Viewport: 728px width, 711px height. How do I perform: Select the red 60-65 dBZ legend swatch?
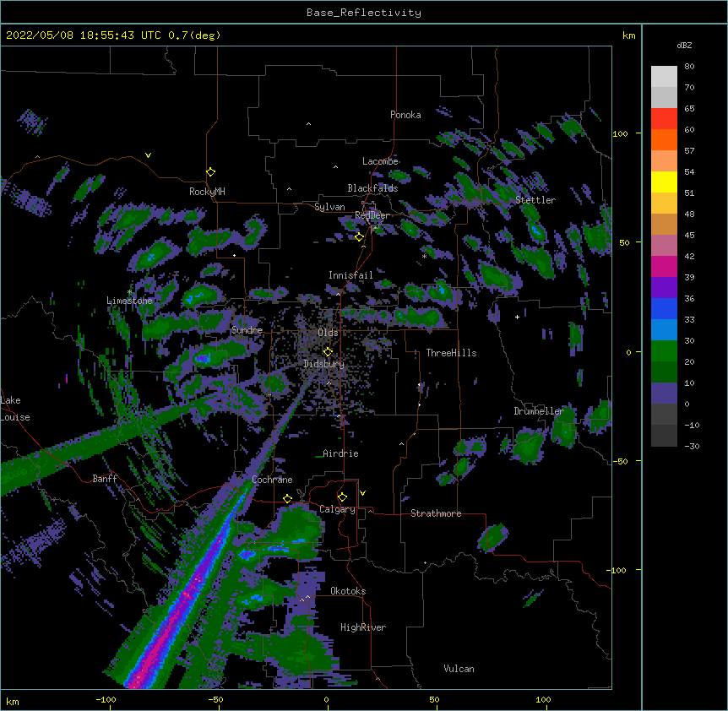pos(664,118)
